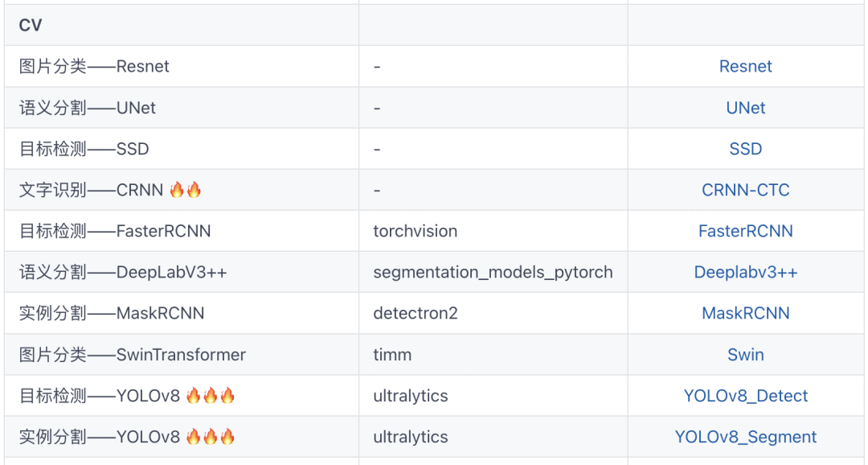Viewport: 868px width, 465px height.
Task: Open the Resnet link
Action: [745, 67]
